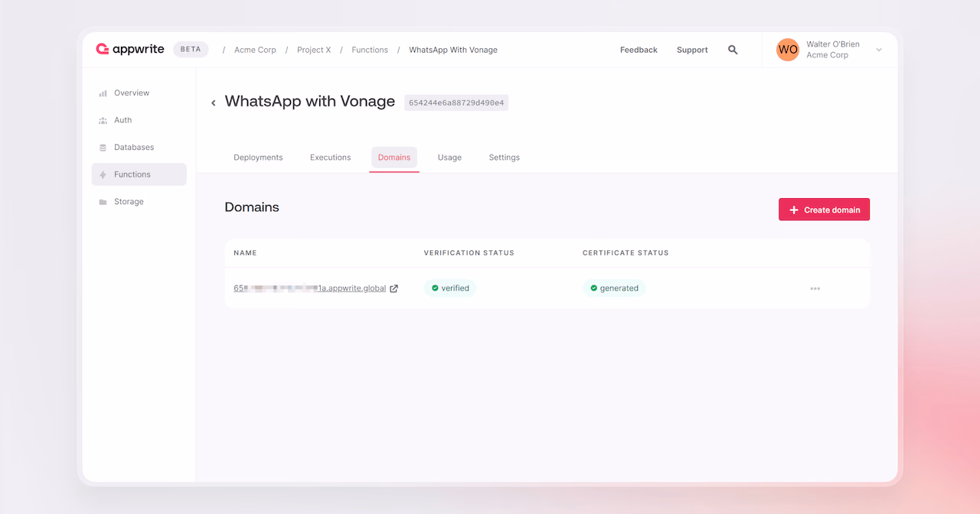Click the Auth users icon in sidebar
The width and height of the screenshot is (980, 514).
click(x=103, y=120)
